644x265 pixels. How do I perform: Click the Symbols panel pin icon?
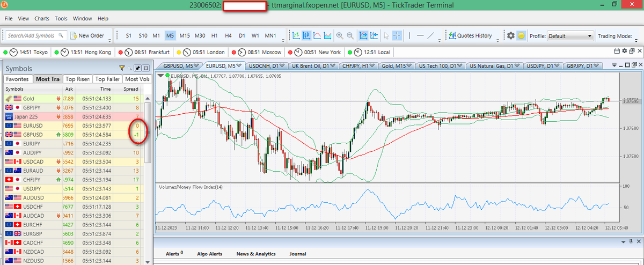tap(137, 68)
